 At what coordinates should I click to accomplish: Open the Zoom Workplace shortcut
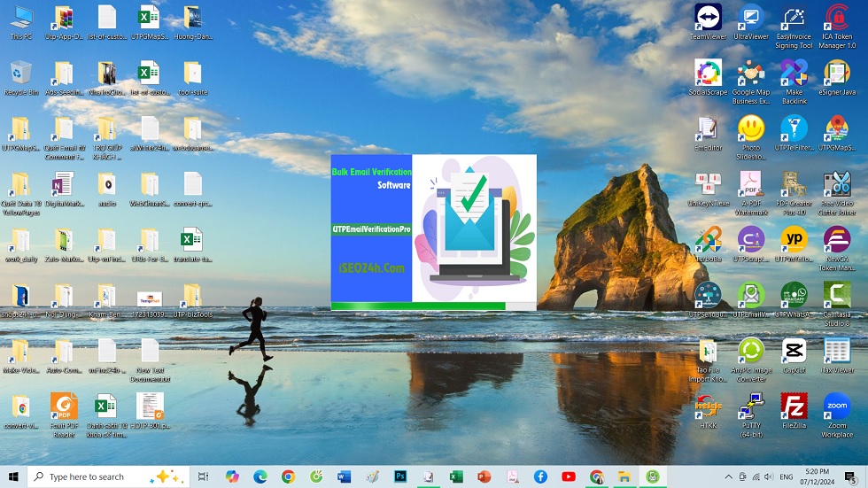point(837,406)
